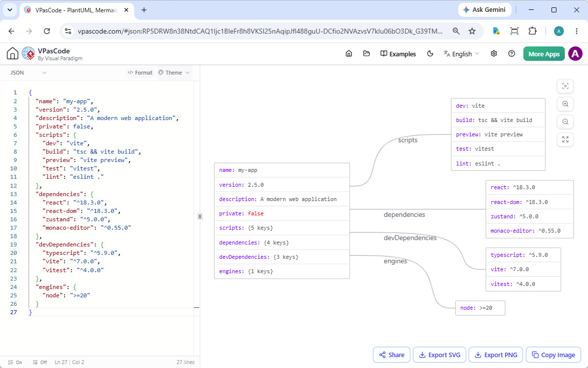Open the JSON language dropdown
The width and height of the screenshot is (588, 368).
click(29, 73)
